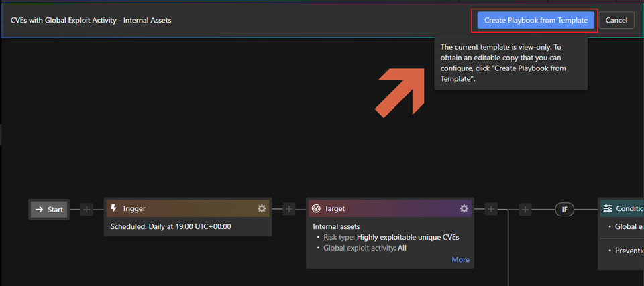The height and width of the screenshot is (286, 644).
Task: Add step between Trigger and Target
Action: (289, 210)
